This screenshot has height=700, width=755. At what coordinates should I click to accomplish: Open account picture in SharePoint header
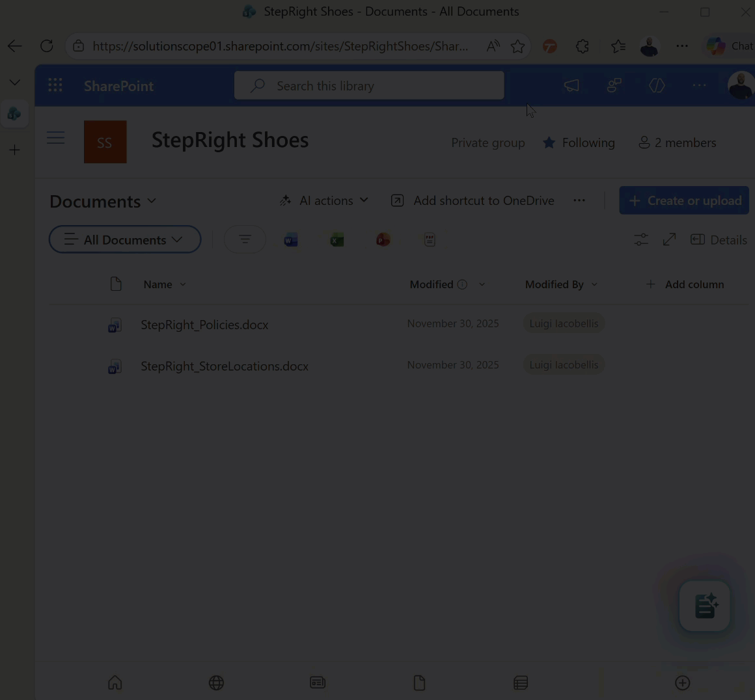[x=741, y=86]
